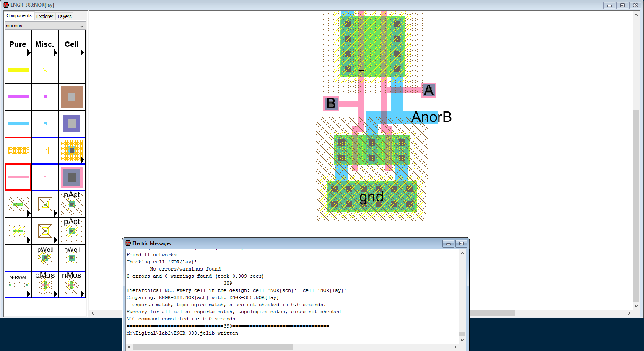
Task: Select the gnd export label
Action: [371, 196]
